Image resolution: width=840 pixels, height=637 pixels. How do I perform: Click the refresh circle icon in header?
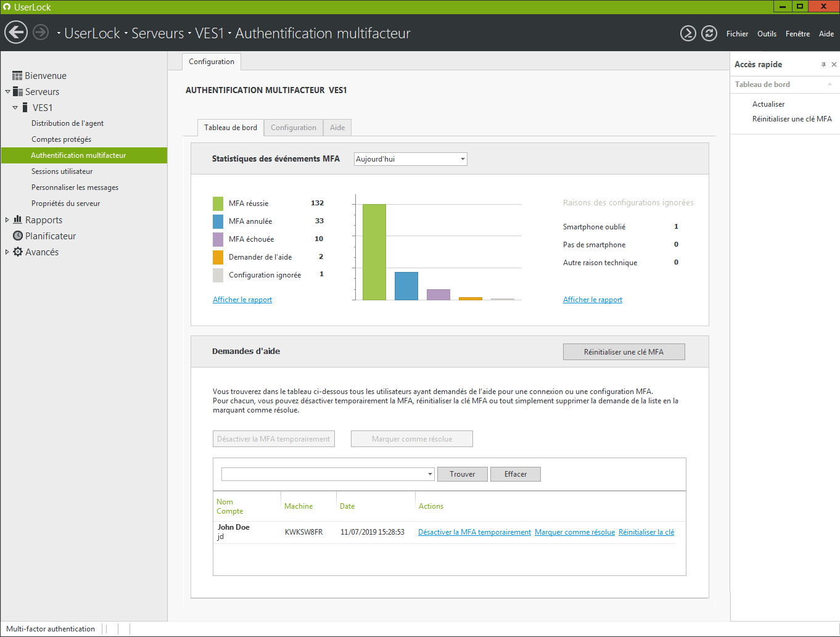click(x=709, y=33)
